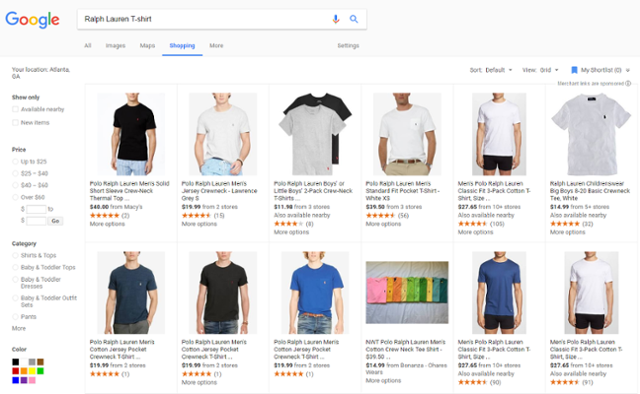Enable the Available nearby checkbox

16,109
